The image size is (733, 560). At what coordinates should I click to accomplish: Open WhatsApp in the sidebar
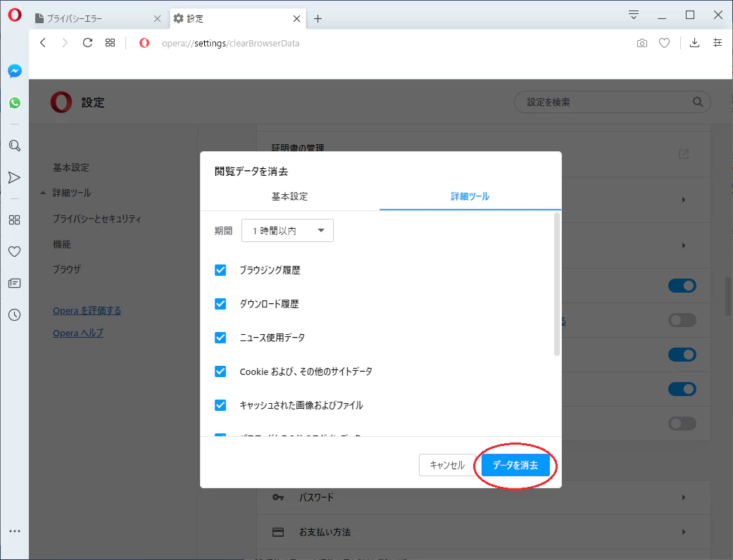click(x=15, y=102)
